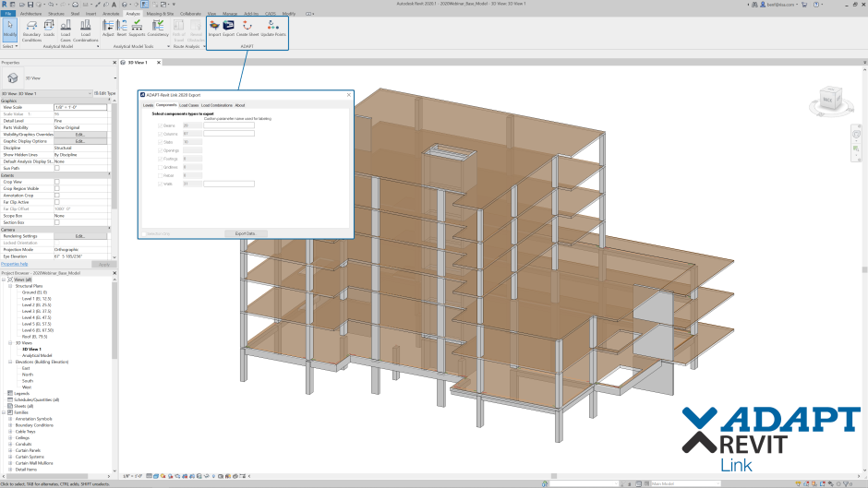Click the Export Data button
Image resolution: width=868 pixels, height=488 pixels.
pos(245,233)
